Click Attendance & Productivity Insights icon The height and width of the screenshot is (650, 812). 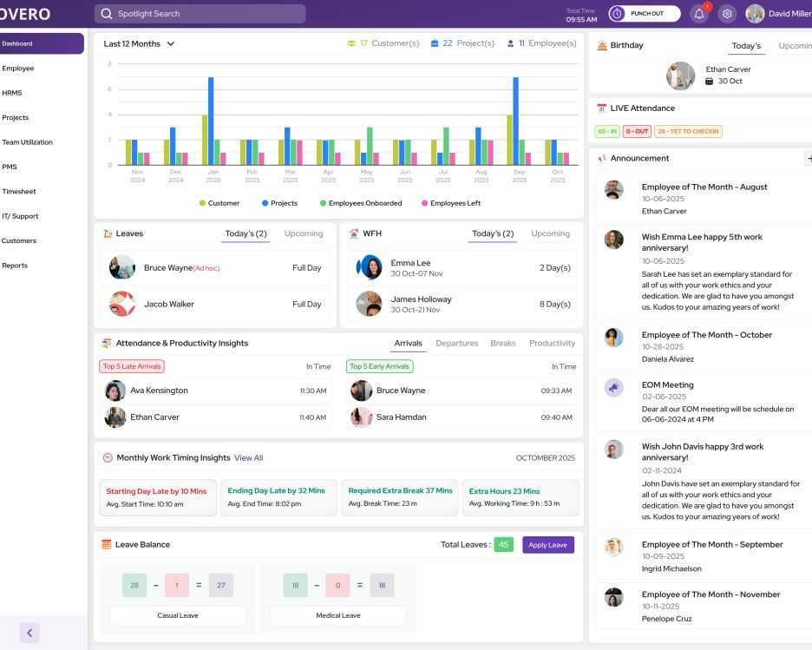coord(107,343)
